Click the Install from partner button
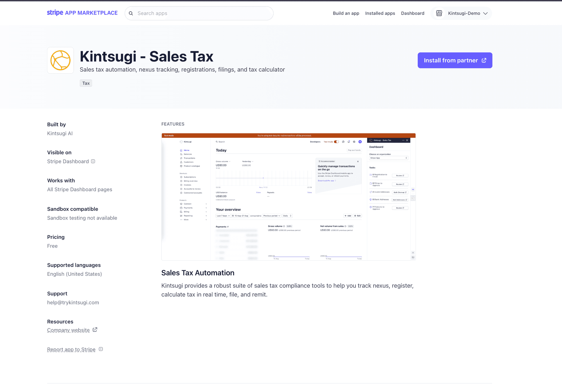The image size is (562, 392). click(450, 60)
